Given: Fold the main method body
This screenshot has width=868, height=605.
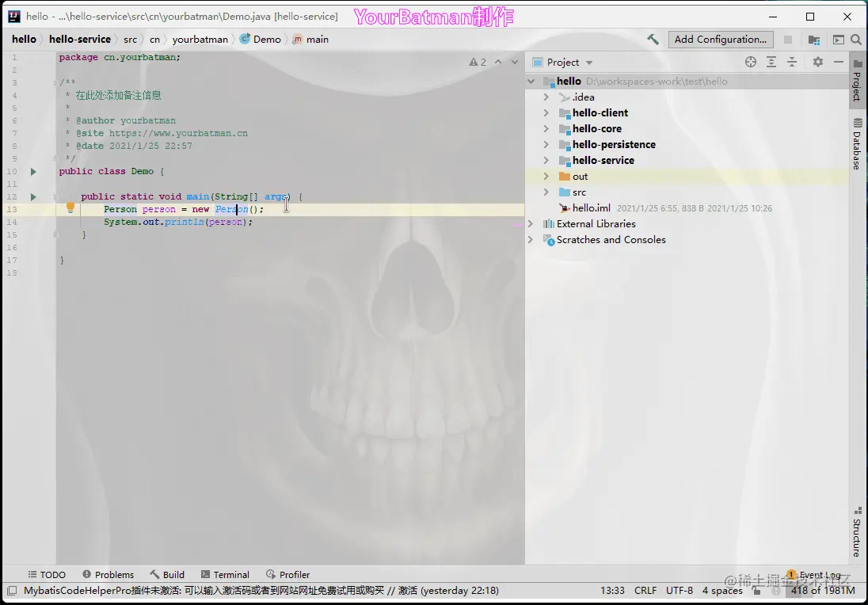Looking at the screenshot, I should [x=56, y=196].
